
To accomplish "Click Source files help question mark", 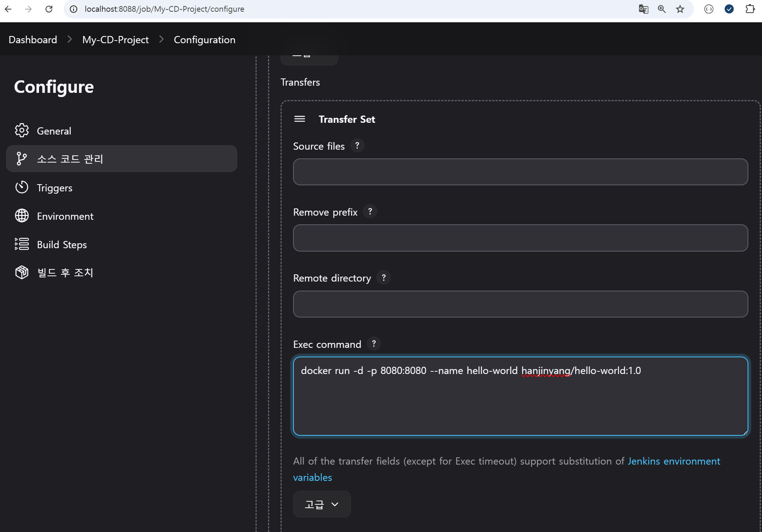I will tap(357, 146).
